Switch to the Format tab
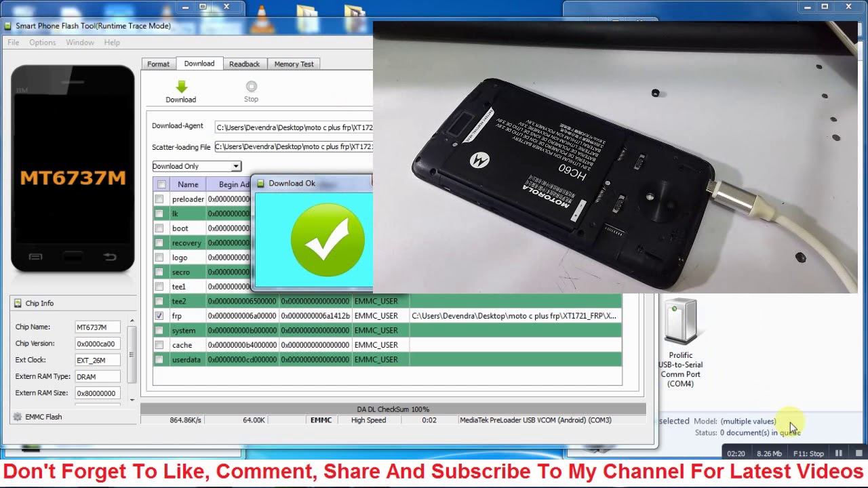Image resolution: width=868 pixels, height=488 pixels. [x=158, y=64]
